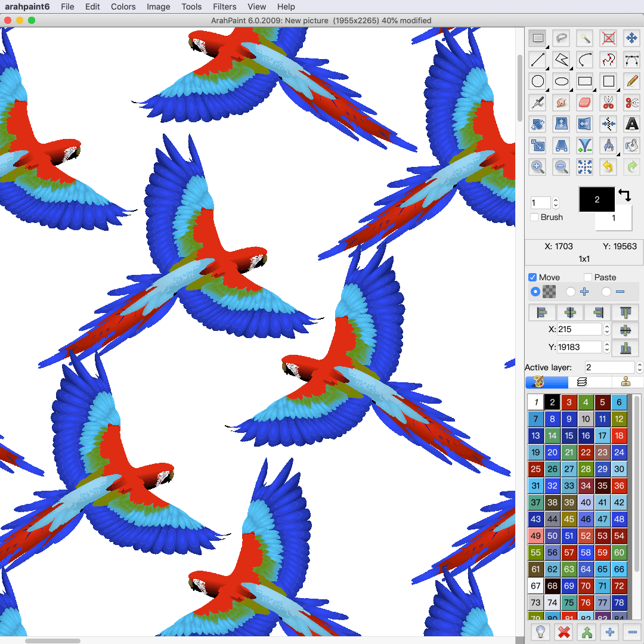
Task: Choose the ellipse drawing tool
Action: point(562,81)
